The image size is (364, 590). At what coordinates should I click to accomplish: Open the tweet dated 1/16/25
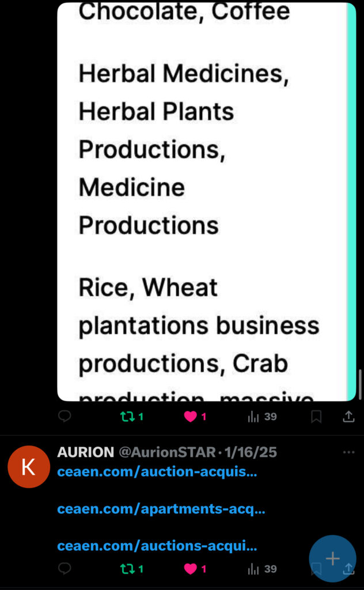click(x=251, y=452)
